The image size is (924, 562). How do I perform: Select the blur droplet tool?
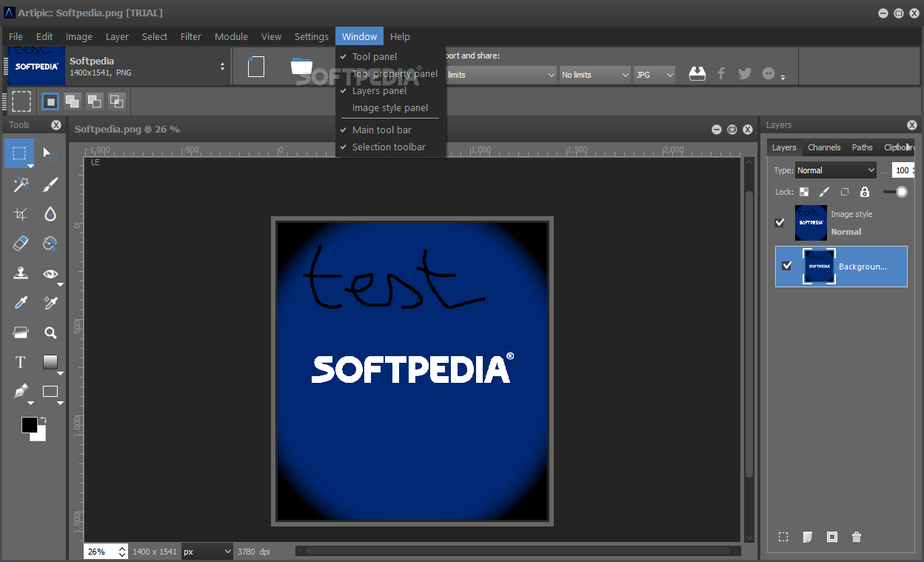[50, 214]
